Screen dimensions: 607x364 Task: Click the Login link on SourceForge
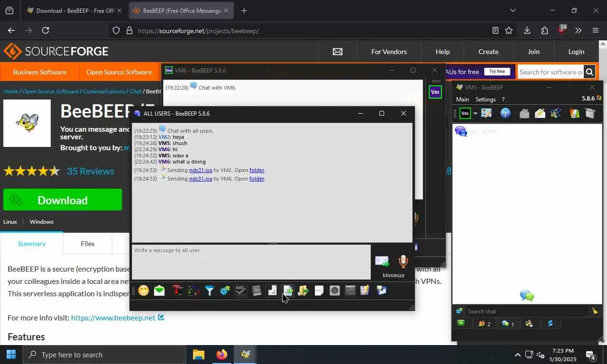(x=576, y=52)
